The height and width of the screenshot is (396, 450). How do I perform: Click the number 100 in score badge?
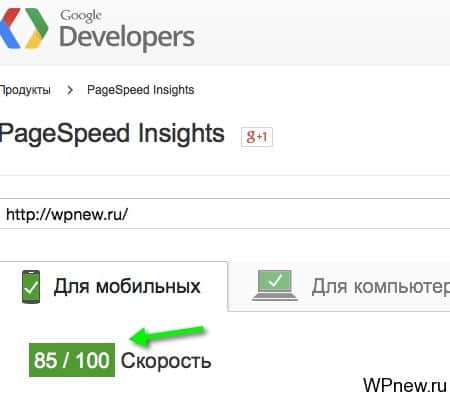click(x=92, y=360)
